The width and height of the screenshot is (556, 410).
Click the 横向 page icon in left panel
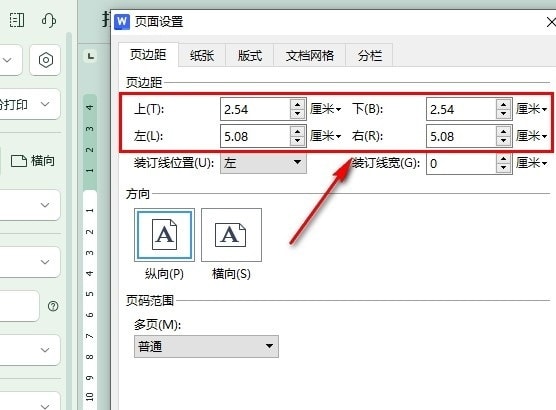pos(19,161)
